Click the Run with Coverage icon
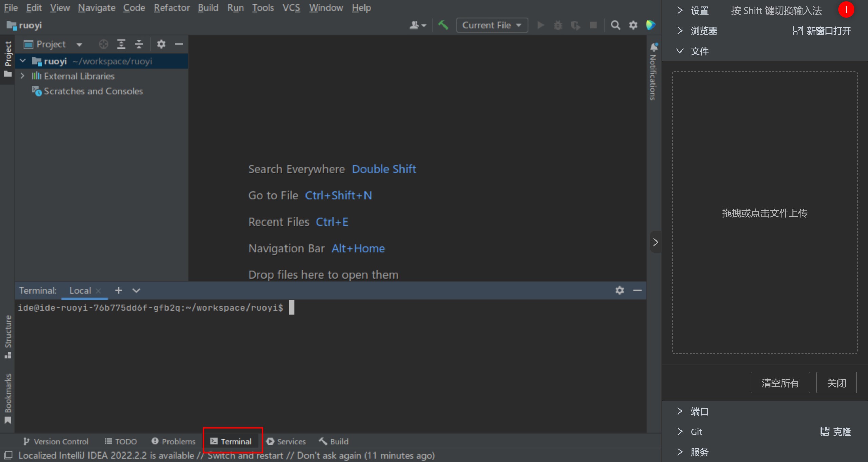Viewport: 868px width, 462px height. pyautogui.click(x=575, y=25)
